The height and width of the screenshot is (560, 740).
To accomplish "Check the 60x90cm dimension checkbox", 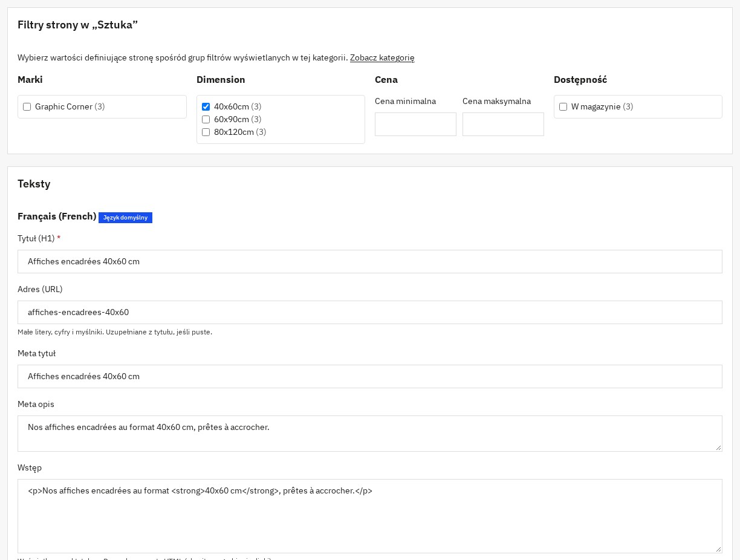I will tap(206, 120).
